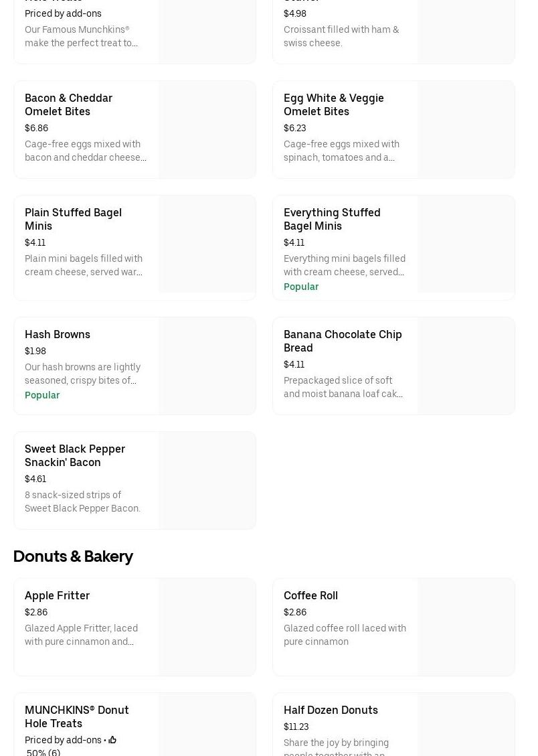The width and height of the screenshot is (538, 756).
Task: Click the Banana Chocolate Chip Bread thumbnail
Action: [x=466, y=366]
